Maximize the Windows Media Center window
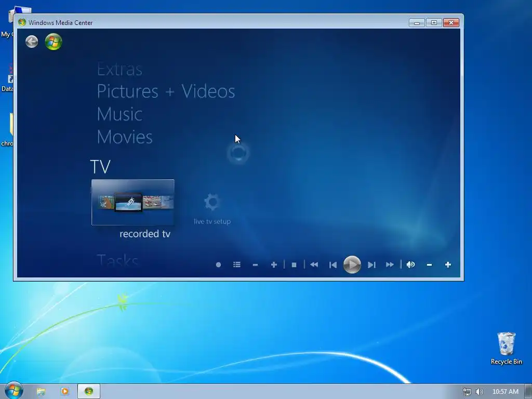Screen dimensions: 532x399 [x=434, y=23]
